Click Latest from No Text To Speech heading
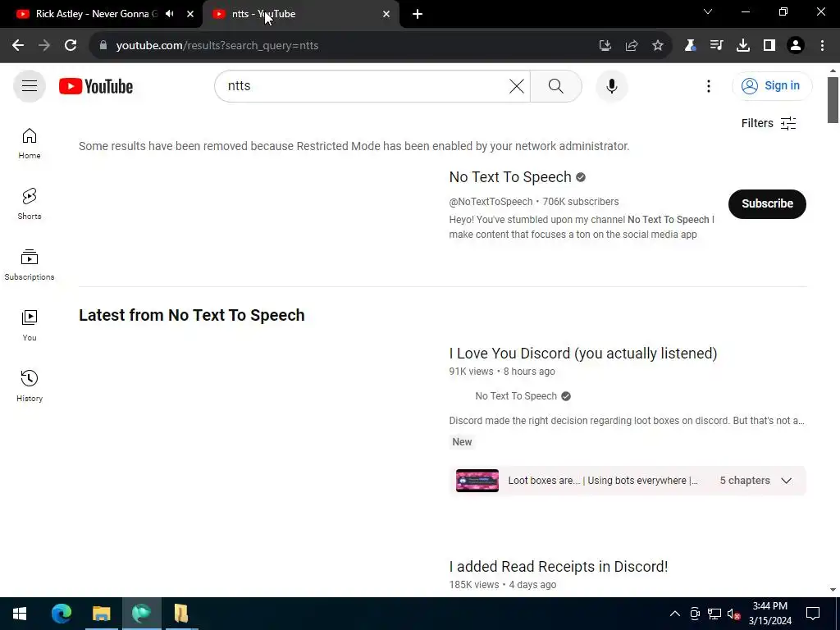This screenshot has width=840, height=630. (192, 315)
